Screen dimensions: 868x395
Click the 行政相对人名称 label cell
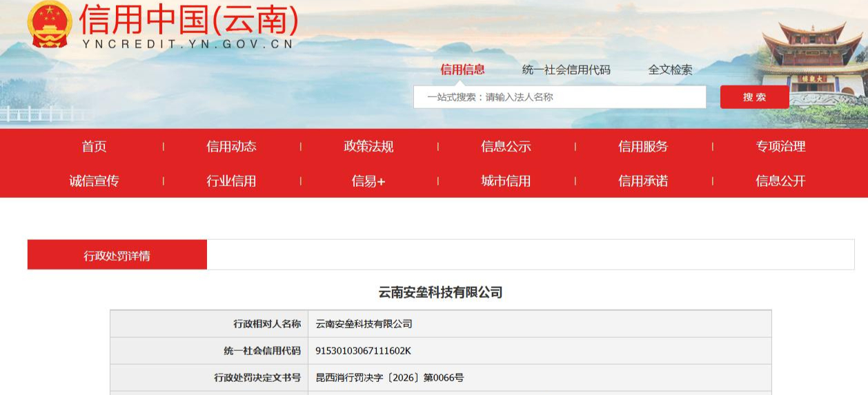point(209,323)
